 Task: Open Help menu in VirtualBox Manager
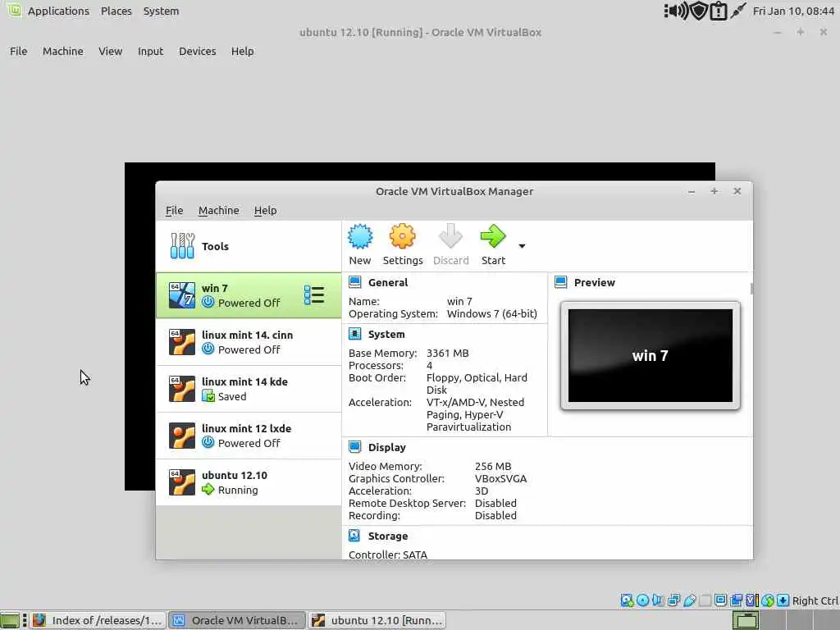pos(265,211)
